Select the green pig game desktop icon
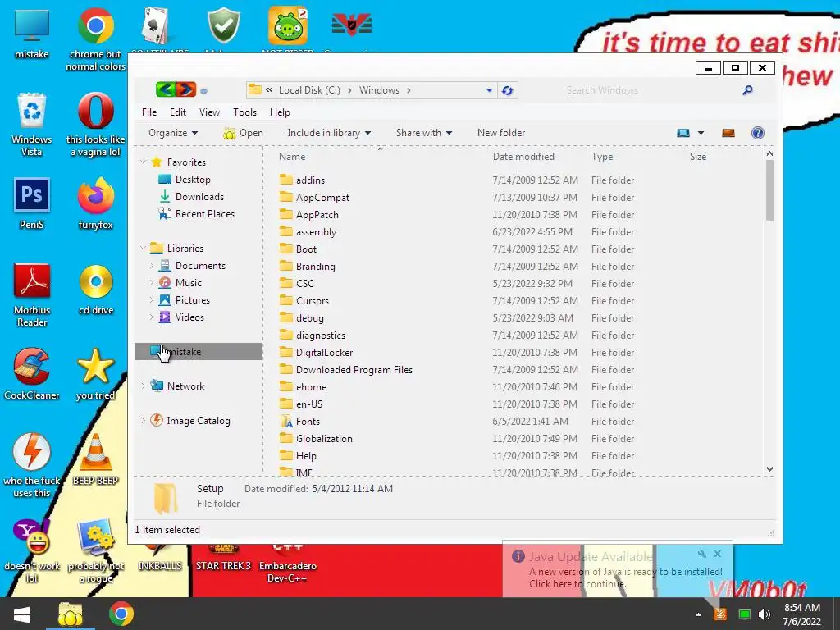 click(x=288, y=25)
